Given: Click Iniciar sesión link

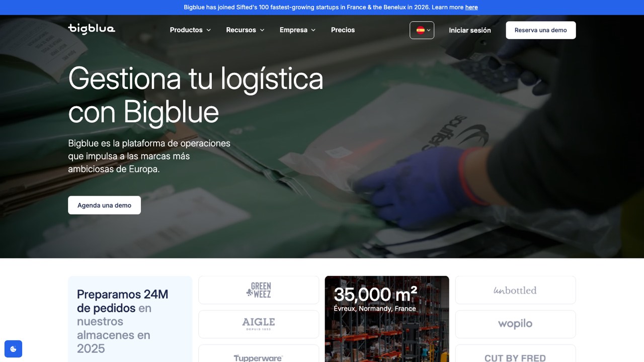Looking at the screenshot, I should pyautogui.click(x=470, y=30).
